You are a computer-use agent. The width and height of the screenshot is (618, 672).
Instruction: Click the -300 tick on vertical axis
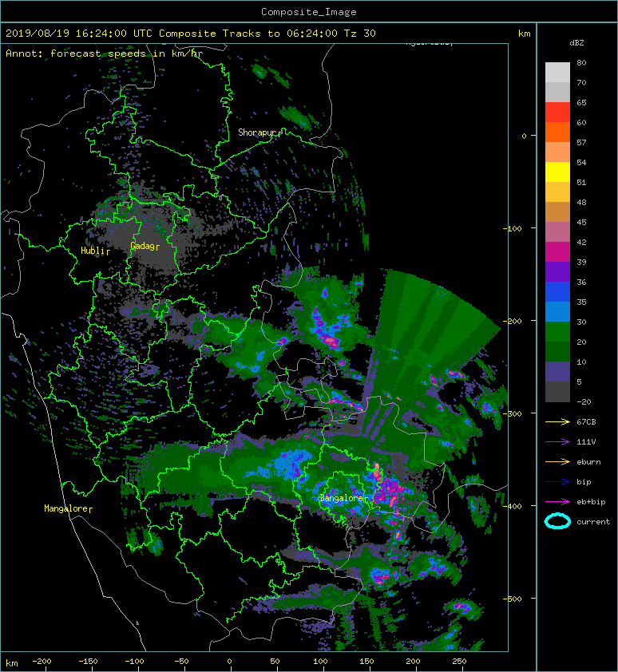pos(512,413)
